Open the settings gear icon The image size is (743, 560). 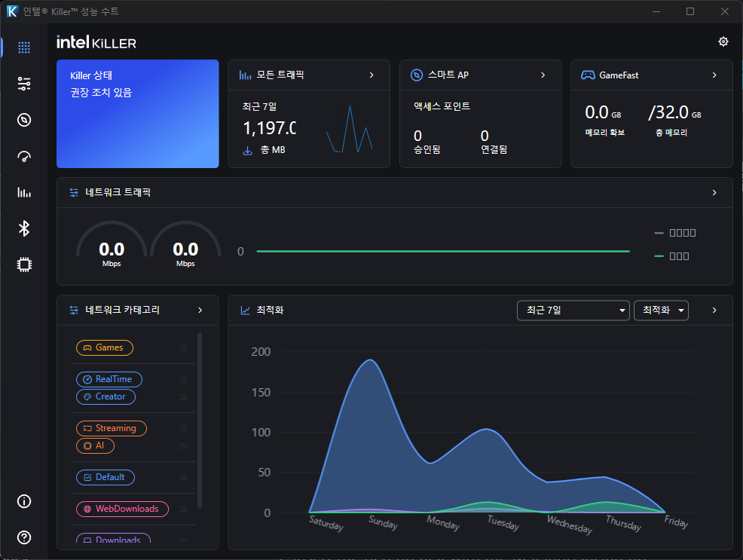[x=723, y=41]
